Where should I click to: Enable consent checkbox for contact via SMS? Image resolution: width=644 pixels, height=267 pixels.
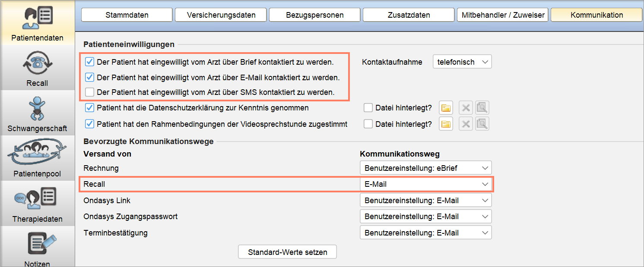(90, 92)
